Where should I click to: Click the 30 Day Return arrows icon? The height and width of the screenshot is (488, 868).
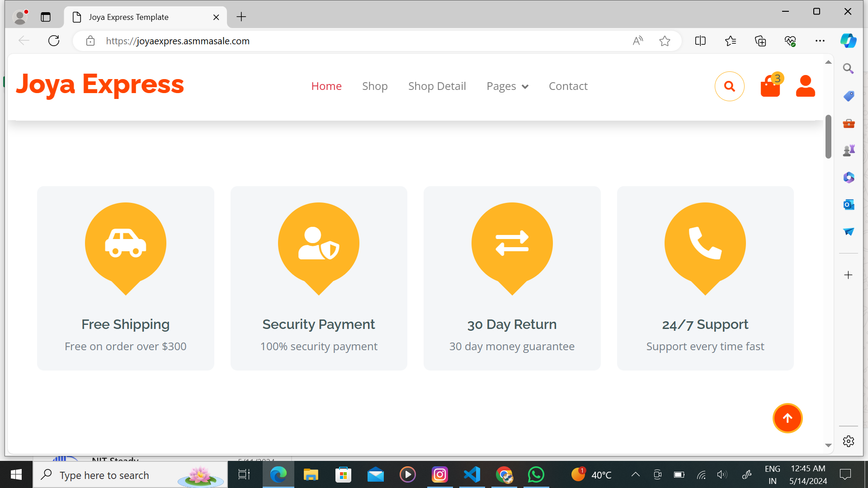(512, 244)
